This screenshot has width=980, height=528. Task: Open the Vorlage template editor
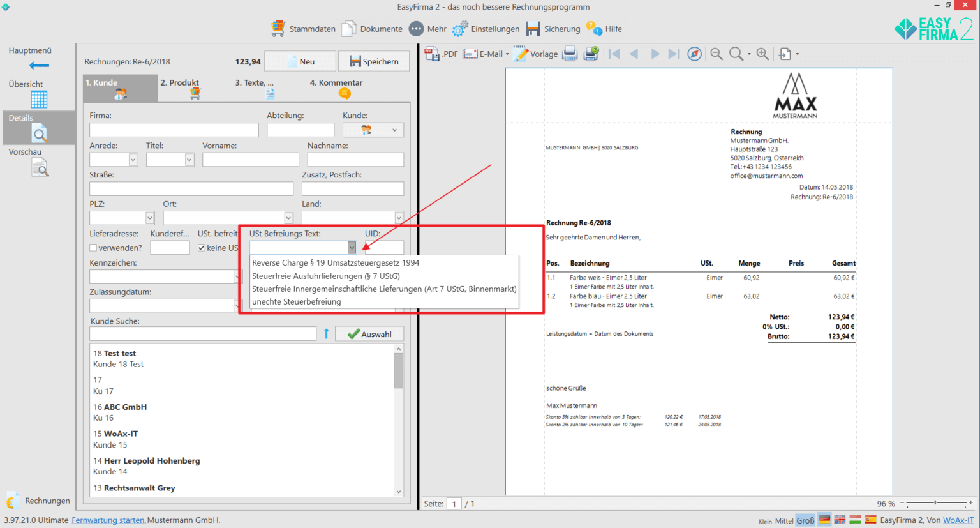(536, 54)
